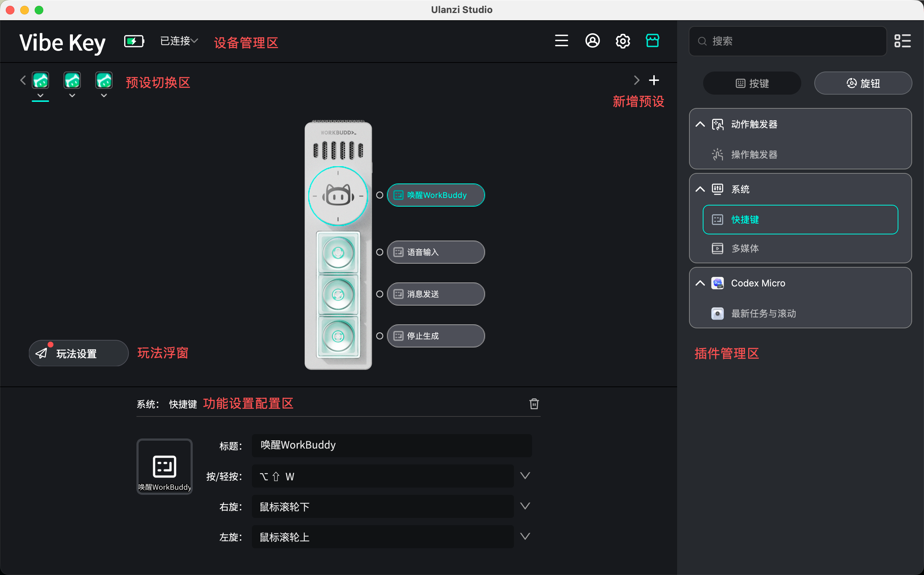Select the second preset thumbnail
This screenshot has height=575, width=924.
click(x=72, y=80)
